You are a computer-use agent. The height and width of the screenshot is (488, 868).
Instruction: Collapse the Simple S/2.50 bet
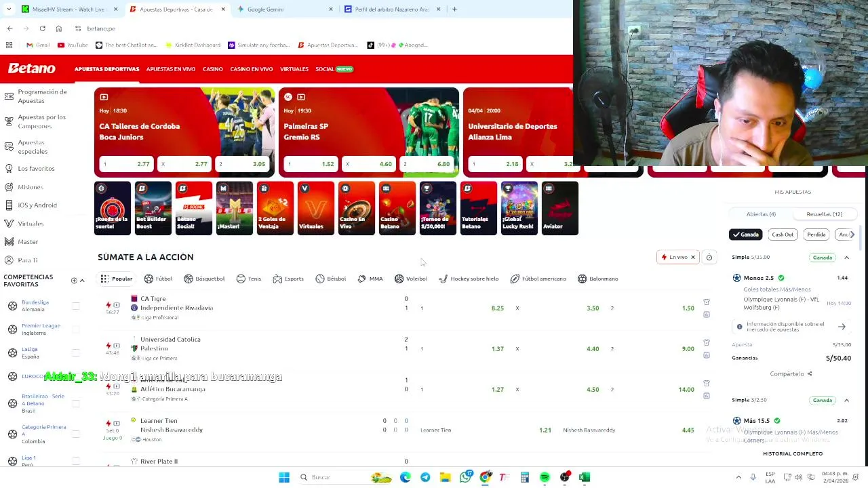tap(846, 400)
